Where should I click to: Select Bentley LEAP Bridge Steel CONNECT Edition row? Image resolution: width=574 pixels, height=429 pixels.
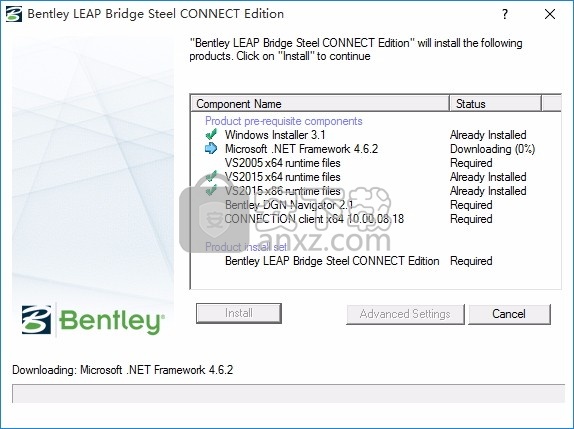tap(376, 261)
